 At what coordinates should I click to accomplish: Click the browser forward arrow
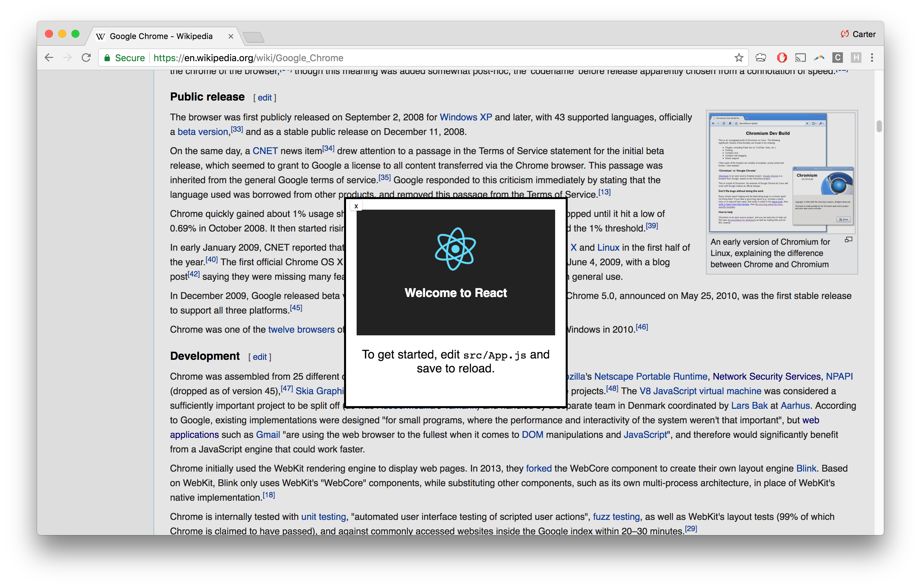[x=67, y=58]
